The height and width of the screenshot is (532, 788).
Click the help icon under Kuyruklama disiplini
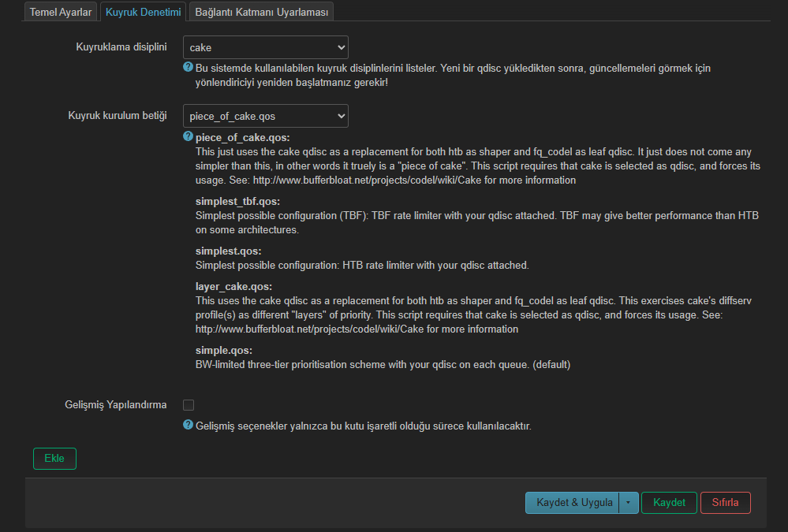click(188, 67)
